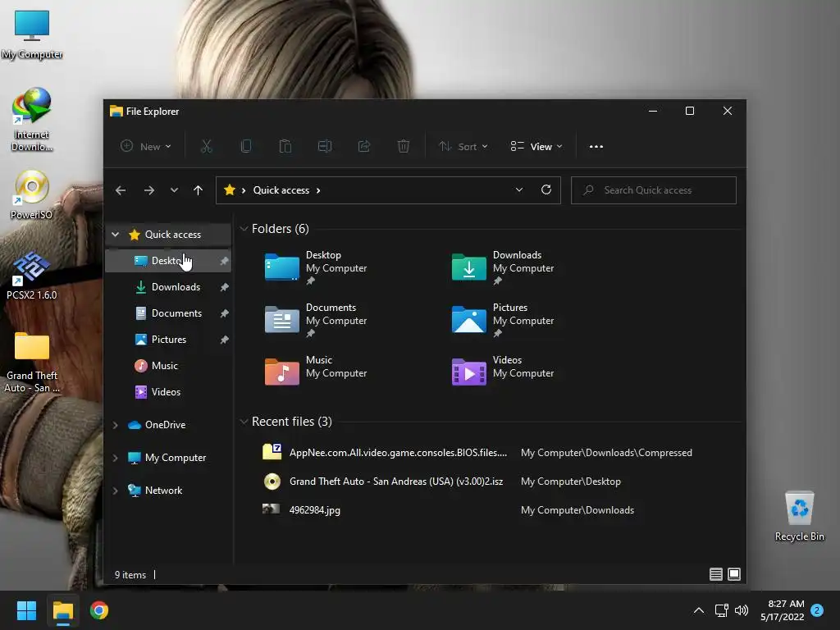Viewport: 840px width, 630px height.
Task: Open the clock showing 8:27 AM
Action: 782,610
